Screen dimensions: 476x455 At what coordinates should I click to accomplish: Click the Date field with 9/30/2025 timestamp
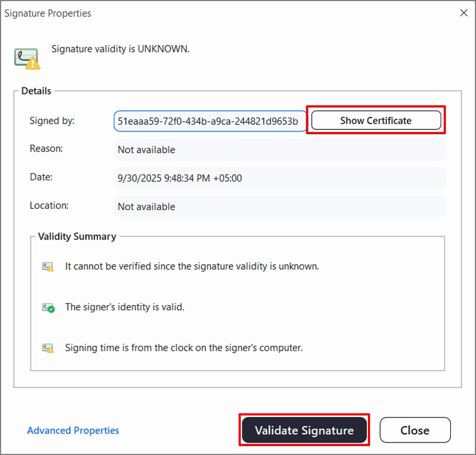279,178
